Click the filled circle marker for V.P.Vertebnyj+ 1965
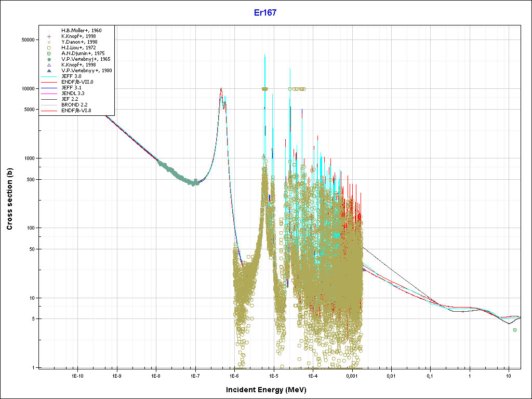532x399 pixels. coord(49,59)
